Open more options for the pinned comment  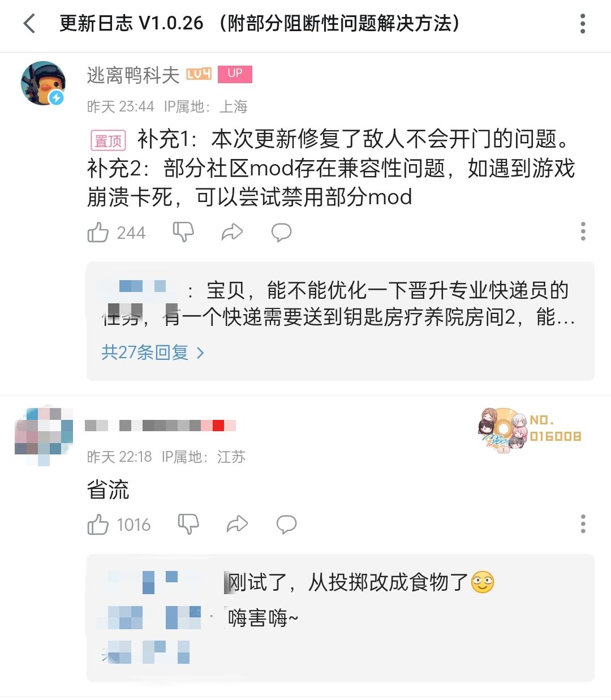[583, 231]
